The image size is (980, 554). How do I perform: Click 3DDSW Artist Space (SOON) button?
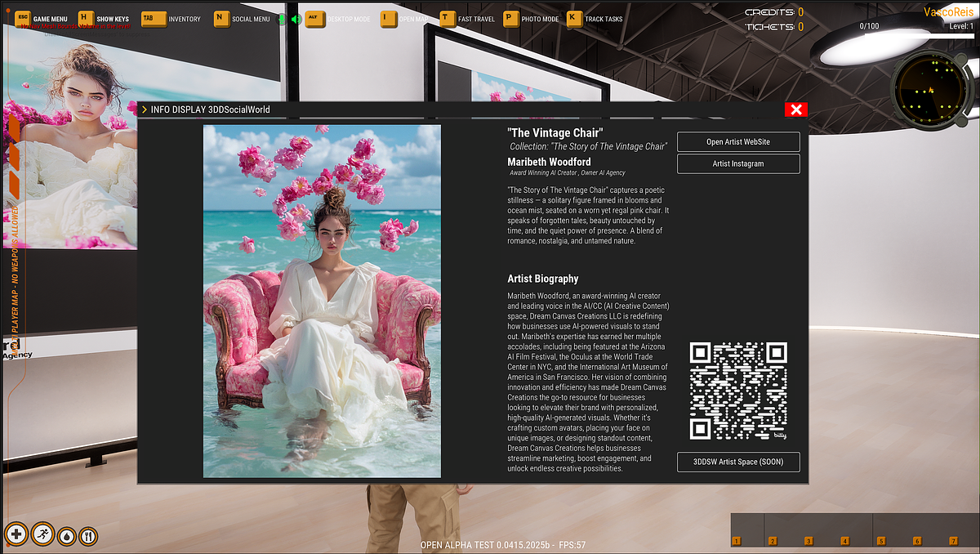737,462
